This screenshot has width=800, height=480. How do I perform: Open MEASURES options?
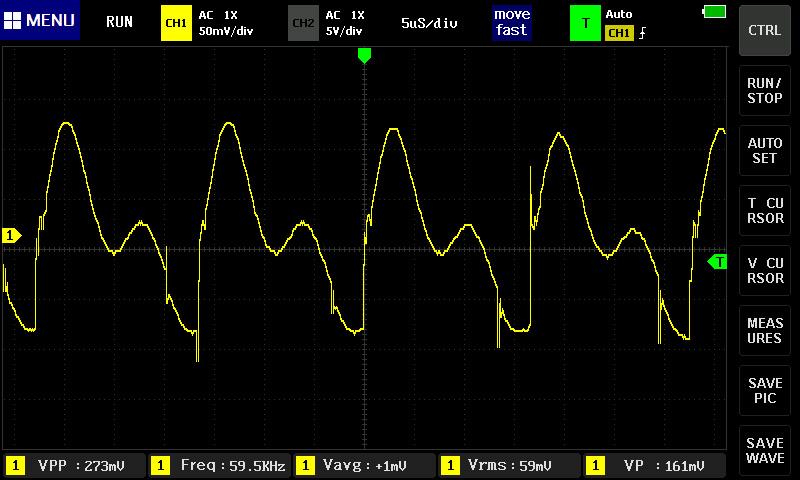coord(764,331)
